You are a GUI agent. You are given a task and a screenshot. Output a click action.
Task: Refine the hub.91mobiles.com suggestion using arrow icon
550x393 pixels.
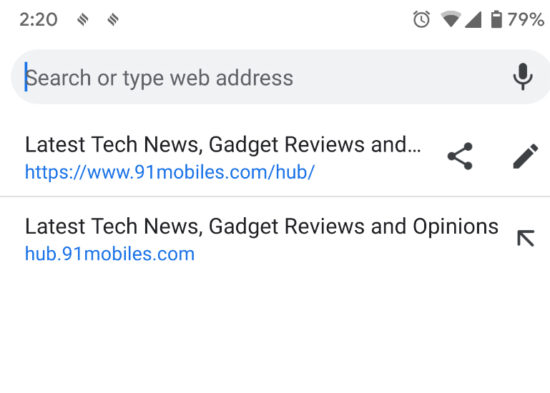tap(525, 238)
